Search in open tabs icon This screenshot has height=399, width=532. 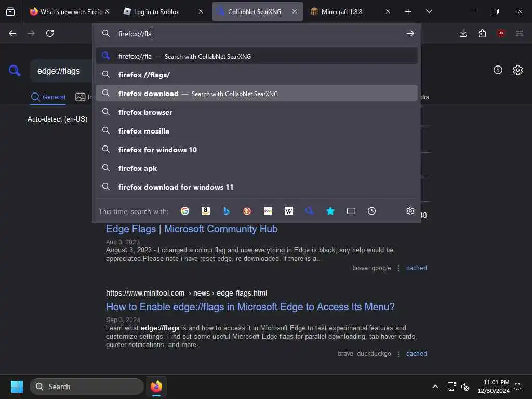(x=351, y=211)
